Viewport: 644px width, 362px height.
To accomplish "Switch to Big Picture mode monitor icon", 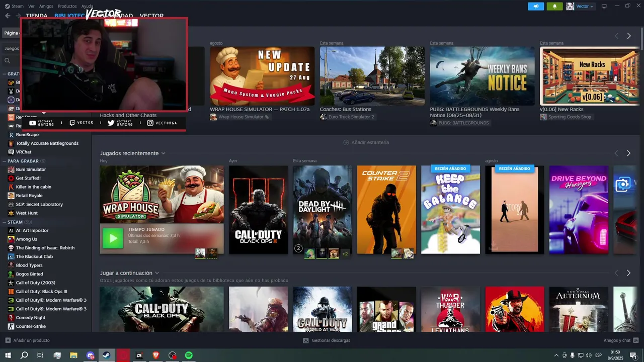I will [x=604, y=6].
